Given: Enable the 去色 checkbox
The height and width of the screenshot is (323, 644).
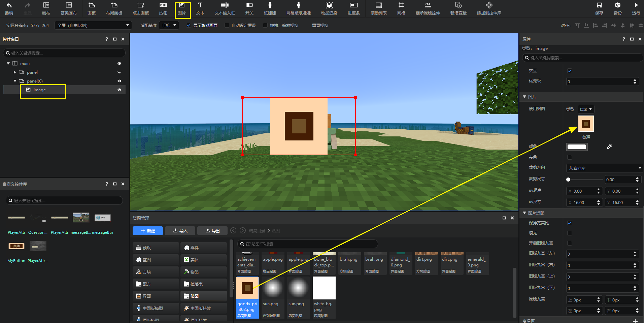Looking at the screenshot, I should pyautogui.click(x=570, y=157).
